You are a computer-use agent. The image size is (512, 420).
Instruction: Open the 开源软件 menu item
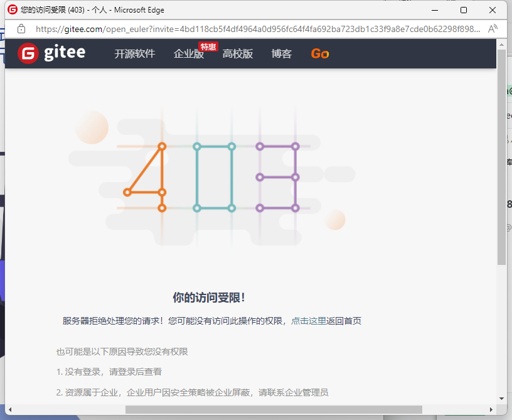coord(134,54)
